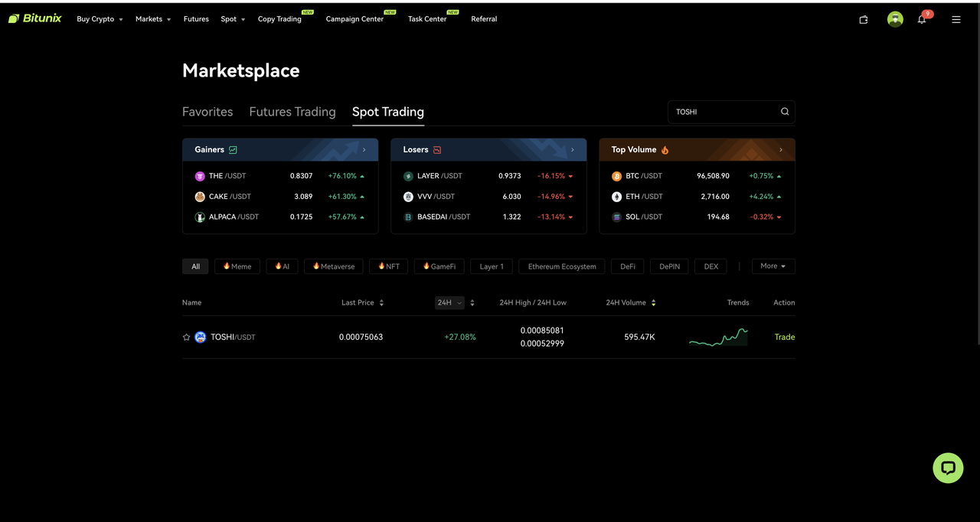Click Trade for the TOSHI/USDT pair
This screenshot has width=980, height=522.
point(785,337)
